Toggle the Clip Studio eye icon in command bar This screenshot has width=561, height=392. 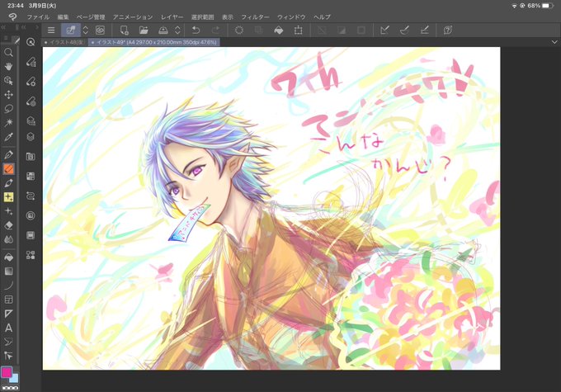(x=100, y=30)
